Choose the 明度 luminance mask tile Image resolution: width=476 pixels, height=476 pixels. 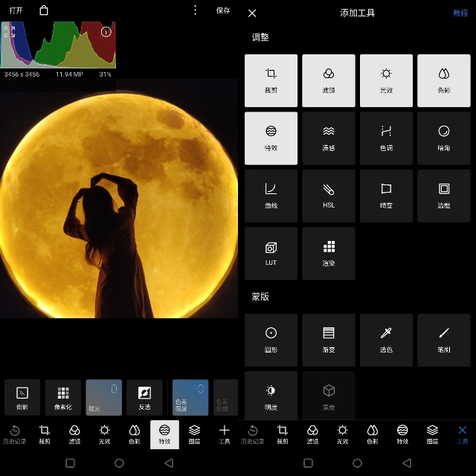pyautogui.click(x=271, y=396)
